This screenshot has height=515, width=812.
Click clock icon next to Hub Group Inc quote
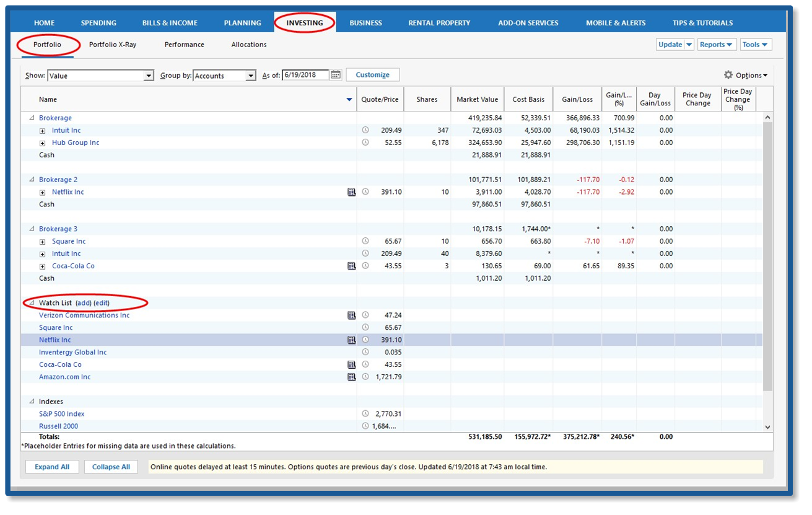click(x=365, y=143)
